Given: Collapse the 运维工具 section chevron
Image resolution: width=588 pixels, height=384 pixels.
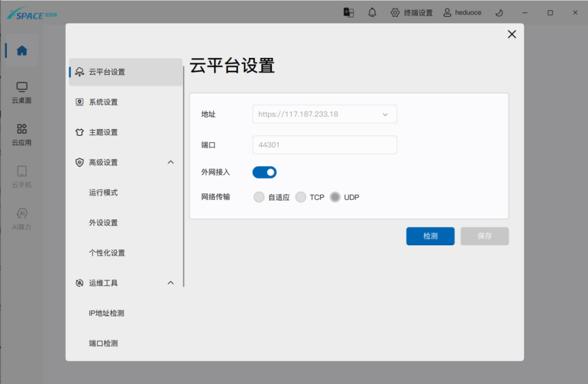Looking at the screenshot, I should click(171, 283).
